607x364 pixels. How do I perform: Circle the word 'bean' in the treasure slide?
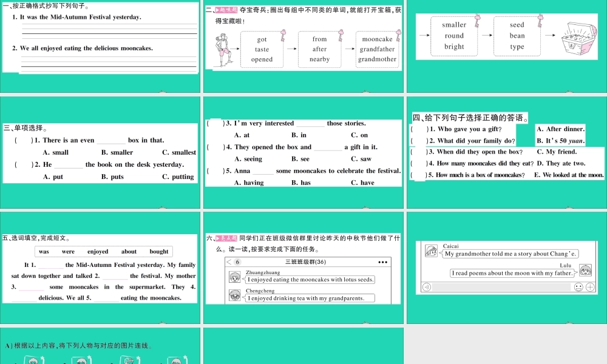[x=517, y=36]
